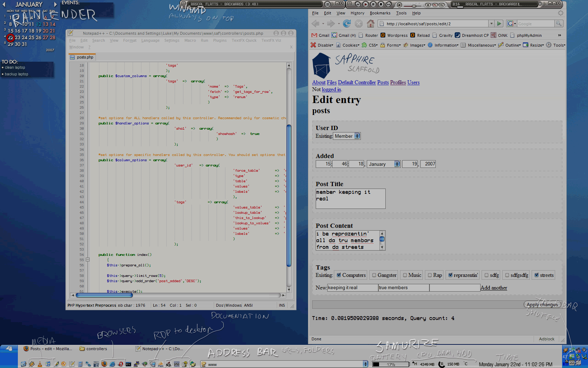This screenshot has width=588, height=368.
Task: Open Forms web developer menu
Action: pos(391,45)
